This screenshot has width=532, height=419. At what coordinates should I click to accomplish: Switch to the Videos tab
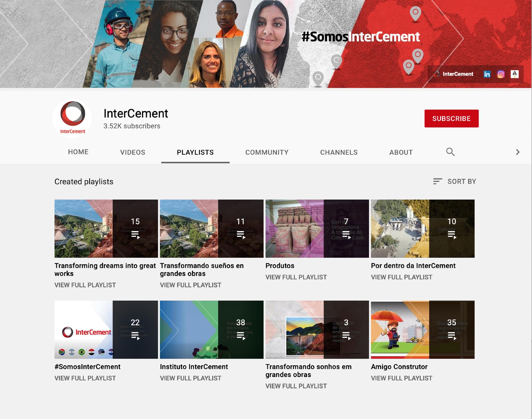coord(133,152)
